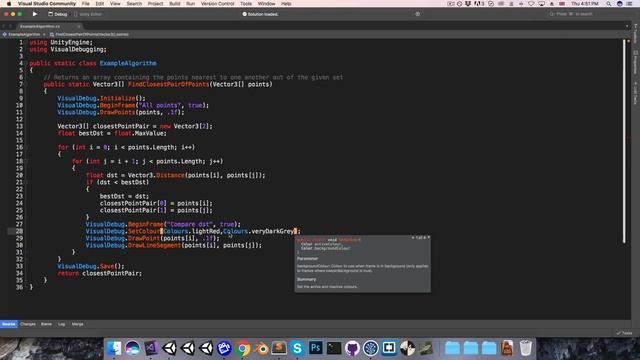Click the status area icon in toolbar
The height and width of the screenshot is (360, 640).
coord(417,14)
